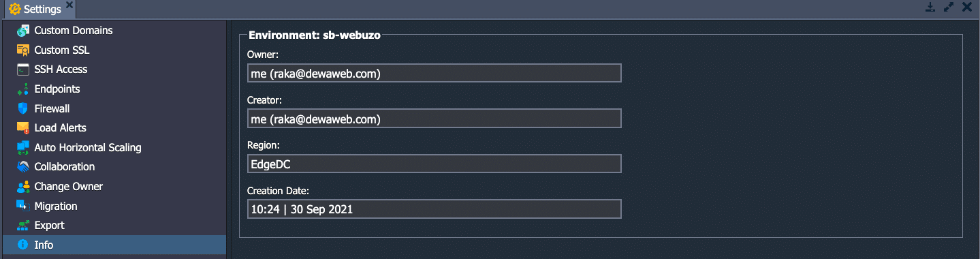Open the Change Owner icon
Viewport: 980px width, 259px height.
point(23,186)
